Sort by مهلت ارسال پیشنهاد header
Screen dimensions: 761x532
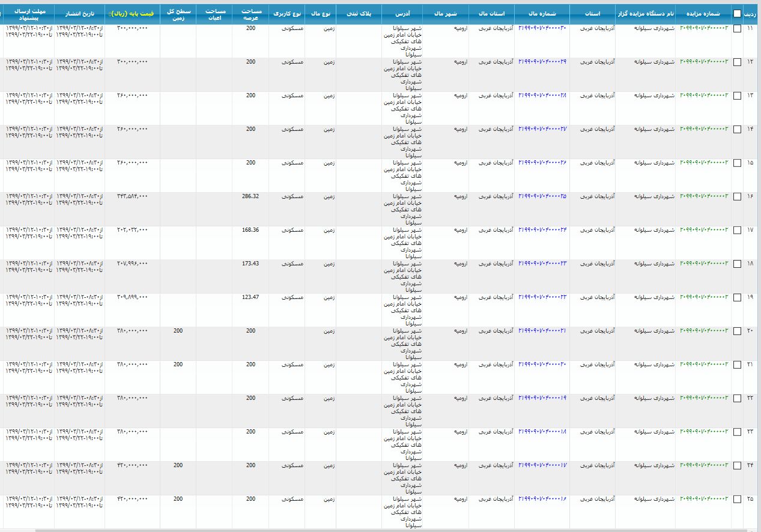tap(27, 14)
